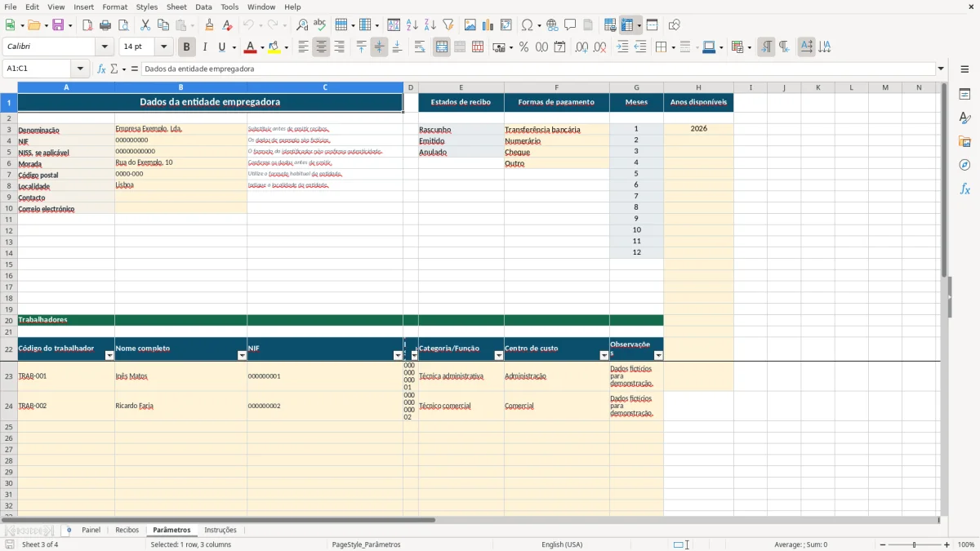Adjust the zoom slider in status bar
This screenshot has width=980, height=551.
(x=915, y=544)
